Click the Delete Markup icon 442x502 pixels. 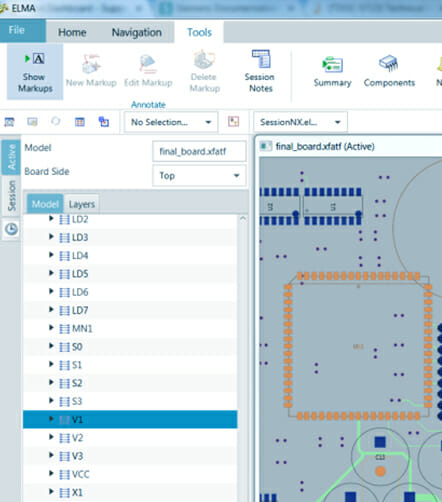(204, 59)
